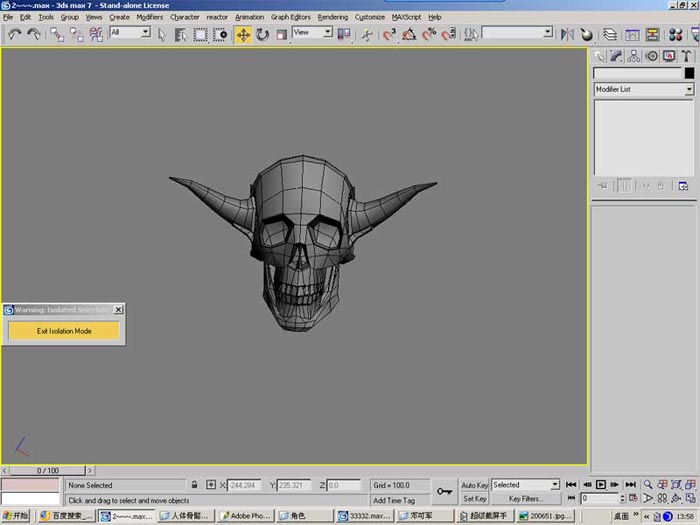This screenshot has height=525, width=700.
Task: Click the time slider 0 / 100 thumb
Action: click(x=47, y=471)
